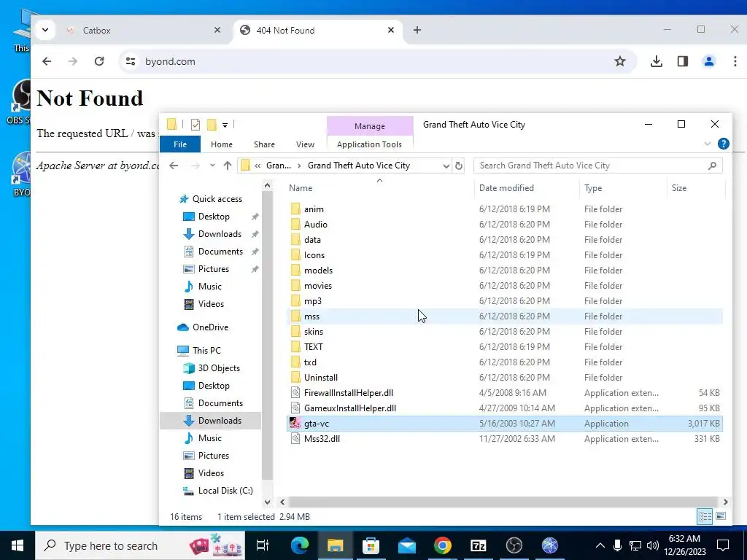
Task: Reload the byond.com page in Chrome
Action: point(99,61)
